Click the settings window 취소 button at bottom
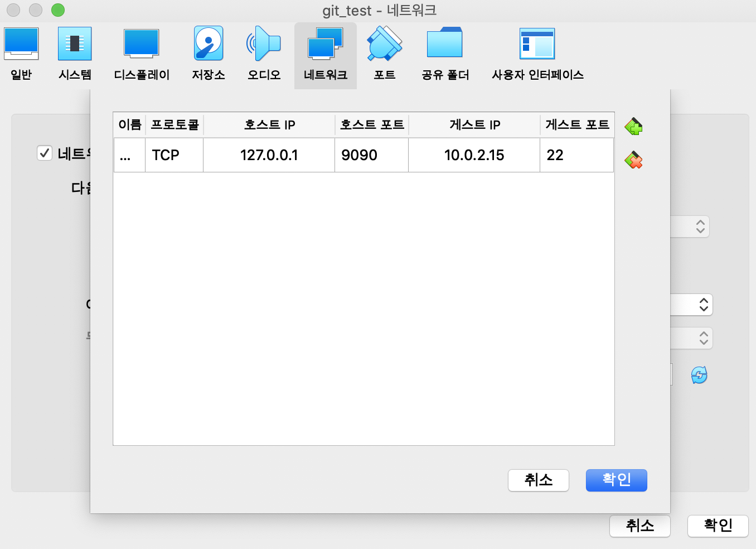The height and width of the screenshot is (549, 756). (640, 526)
